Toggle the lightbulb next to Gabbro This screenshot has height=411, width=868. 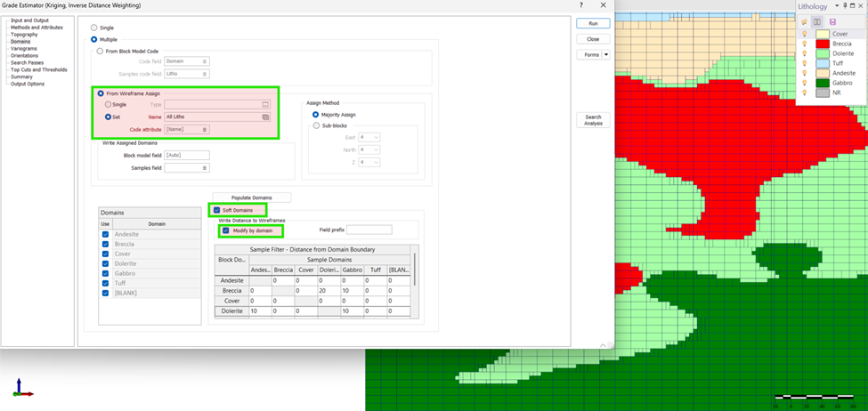point(805,83)
